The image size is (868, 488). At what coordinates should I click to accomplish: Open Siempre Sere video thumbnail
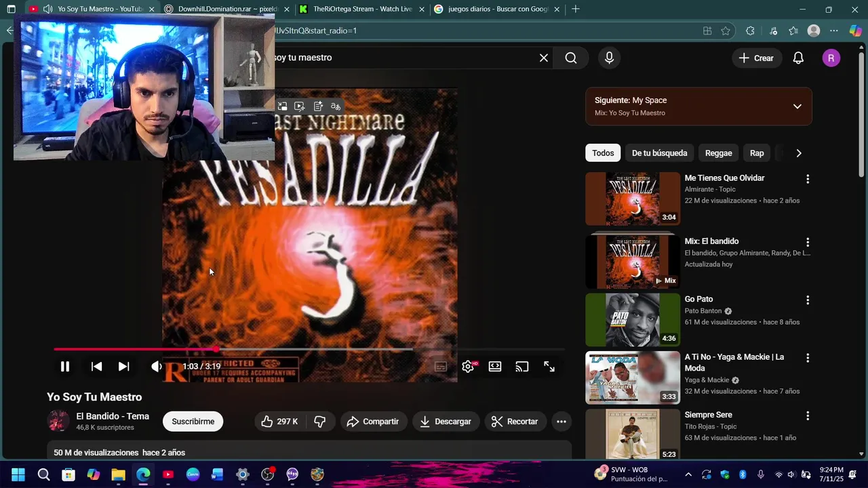tap(633, 434)
